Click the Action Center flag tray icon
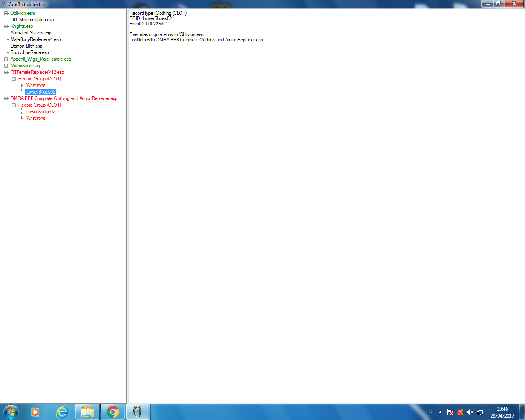 [450, 412]
